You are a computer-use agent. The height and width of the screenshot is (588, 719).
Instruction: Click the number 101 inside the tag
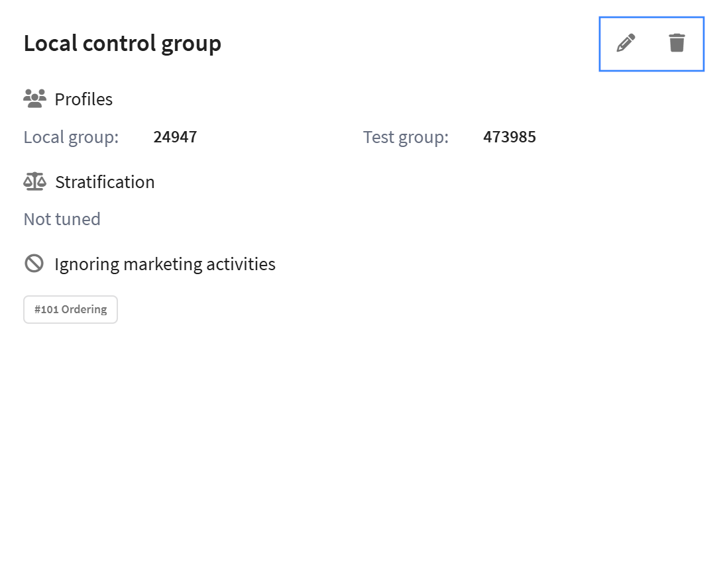[50, 310]
